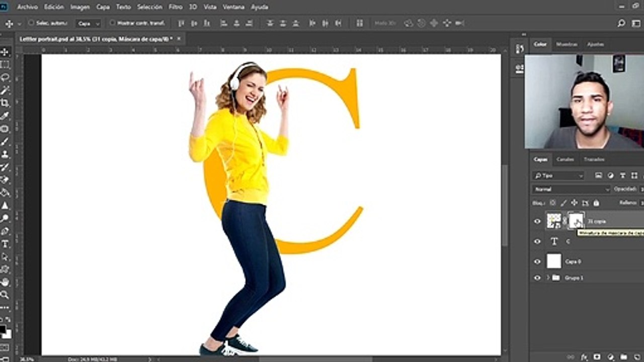The image size is (644, 362).
Task: Click the 3D orbit camera icon
Action: 409,23
